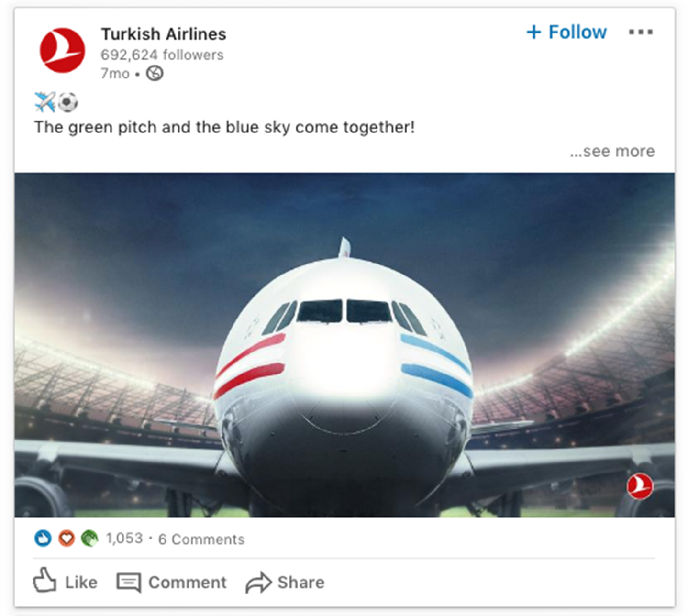
Task: Click the 692,624 followers text
Action: (162, 55)
